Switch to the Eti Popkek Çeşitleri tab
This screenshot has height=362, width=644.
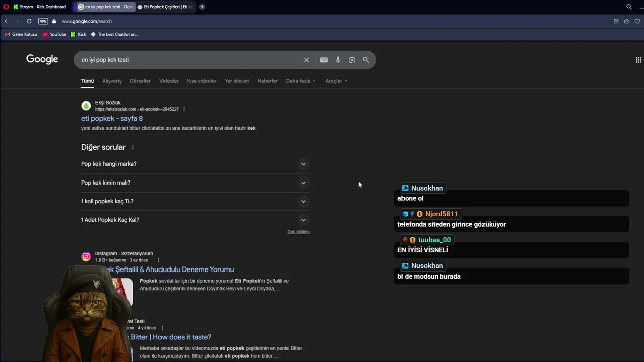click(165, 7)
